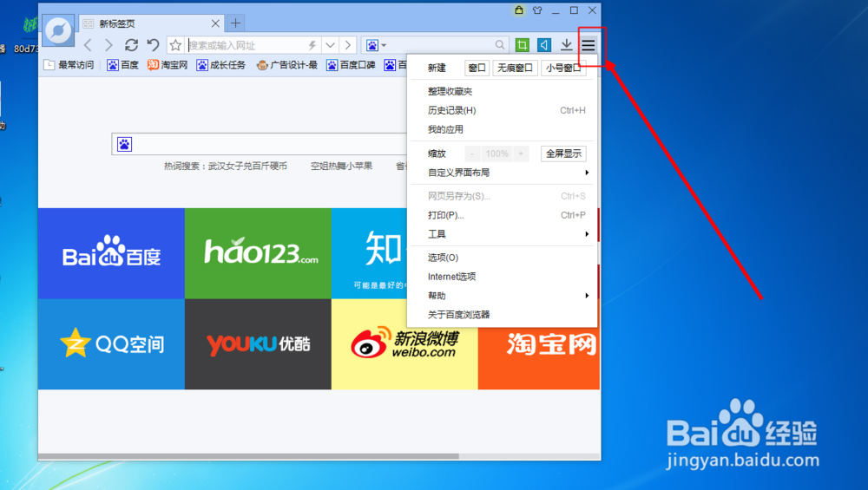The image size is (868, 490).
Task: Open the downloads arrow icon
Action: (566, 45)
